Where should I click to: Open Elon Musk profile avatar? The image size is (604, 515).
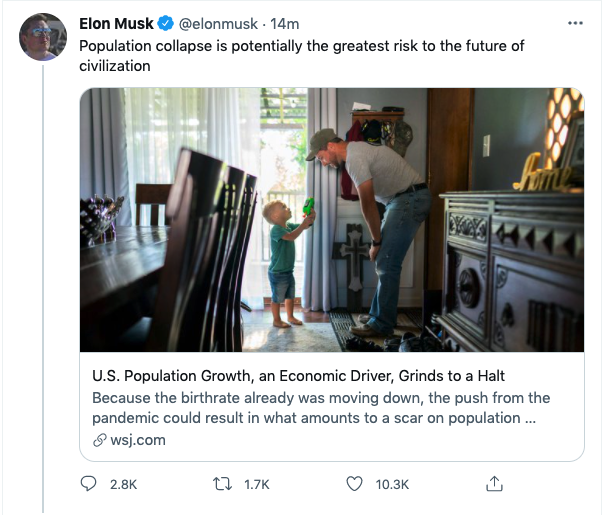43,37
